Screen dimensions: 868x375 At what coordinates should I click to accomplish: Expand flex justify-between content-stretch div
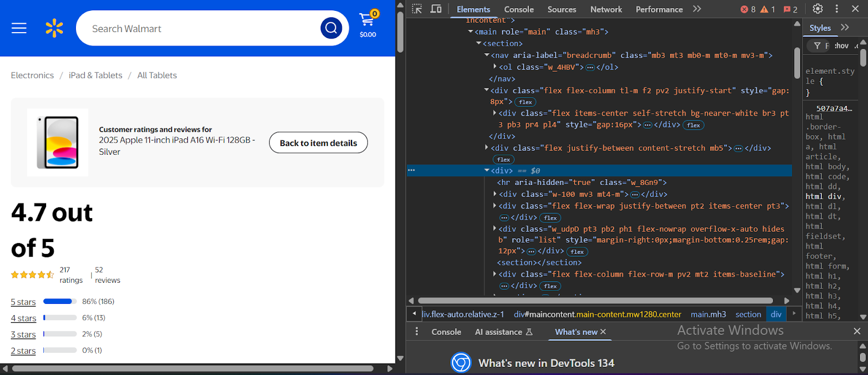tap(487, 148)
